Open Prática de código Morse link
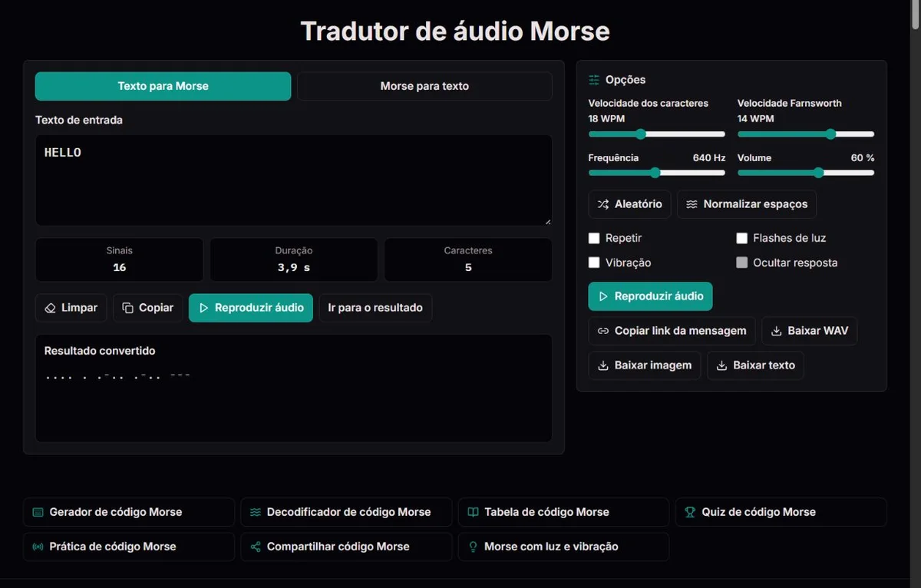This screenshot has height=588, width=921. pos(129,547)
